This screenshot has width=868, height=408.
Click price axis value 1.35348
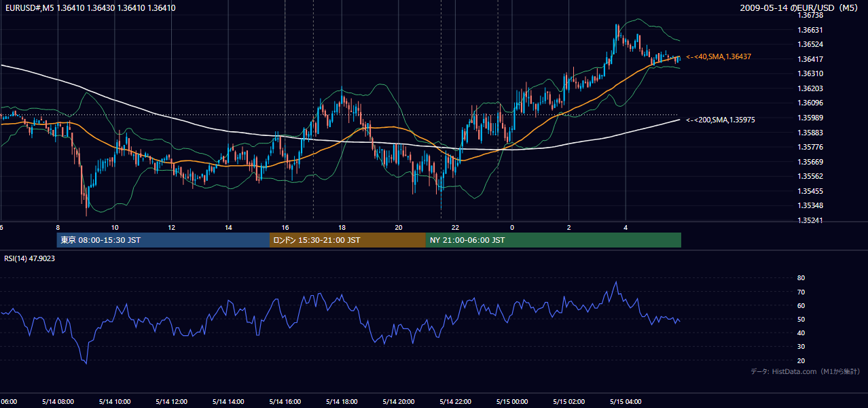(811, 205)
